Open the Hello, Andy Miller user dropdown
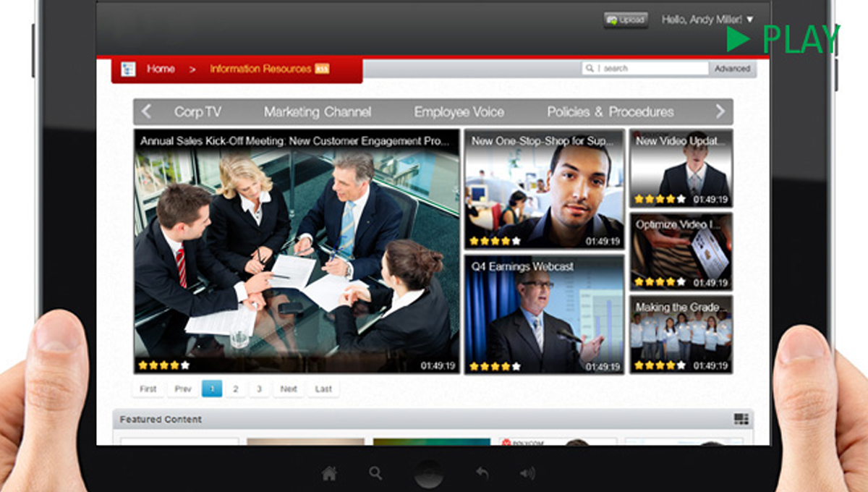This screenshot has width=868, height=492. pyautogui.click(x=707, y=20)
